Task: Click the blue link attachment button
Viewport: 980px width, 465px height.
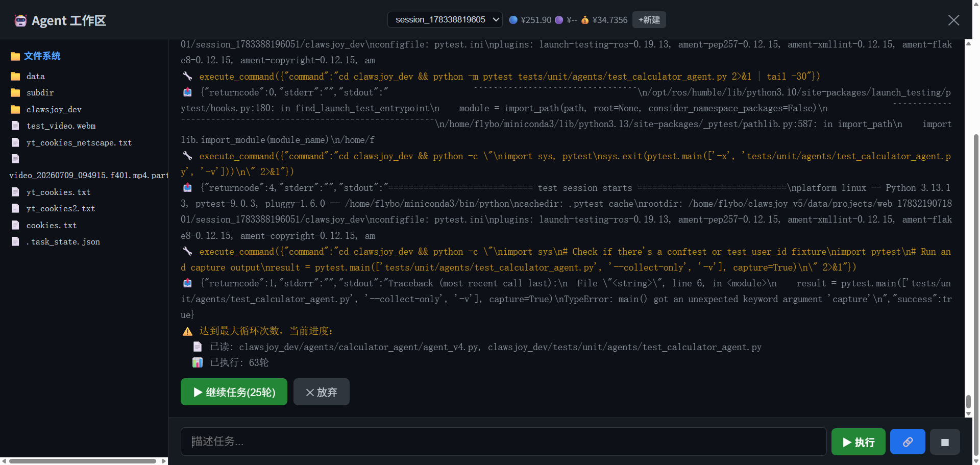Action: (908, 442)
